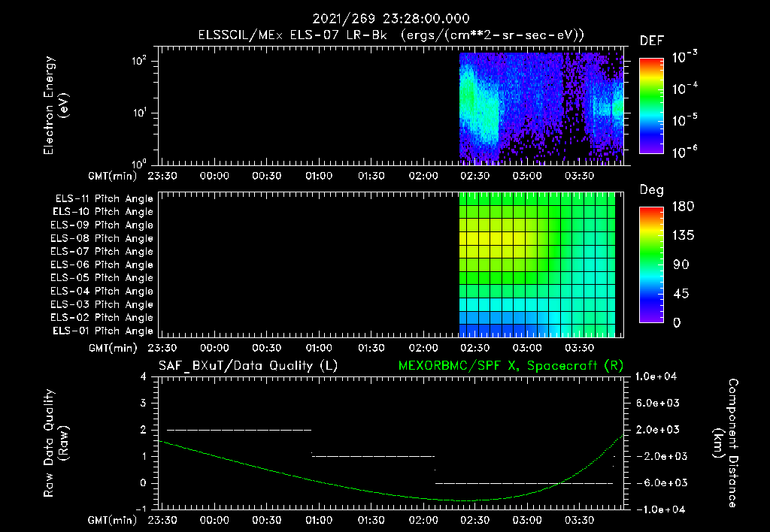Click the timestamp title 2021/269 23:28:00.000
Screen dimensions: 770x532
click(391, 19)
